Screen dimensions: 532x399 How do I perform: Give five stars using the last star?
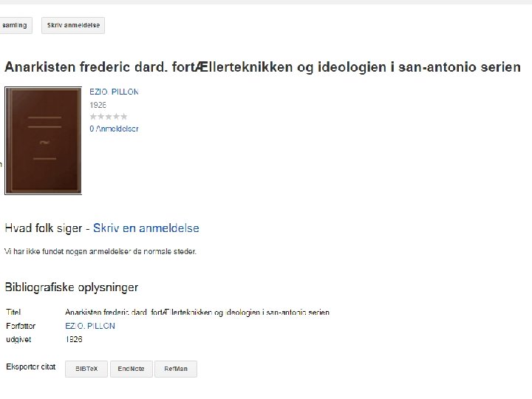(x=124, y=117)
